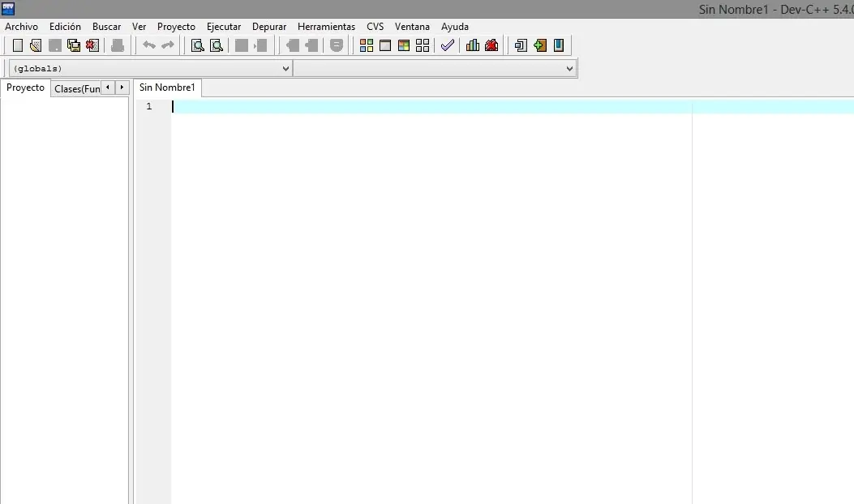Screen dimensions: 854x504
Task: Click the Close file red X icon
Action: point(92,45)
